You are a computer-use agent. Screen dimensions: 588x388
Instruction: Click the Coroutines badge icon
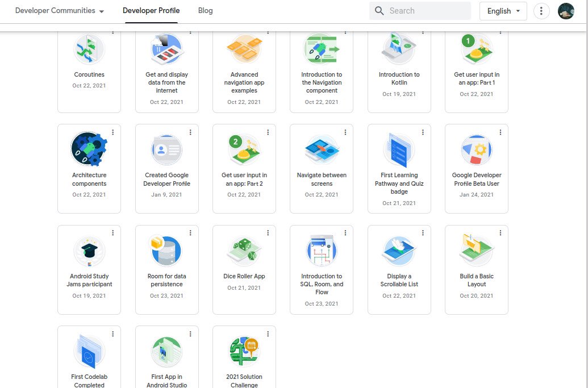(89, 49)
